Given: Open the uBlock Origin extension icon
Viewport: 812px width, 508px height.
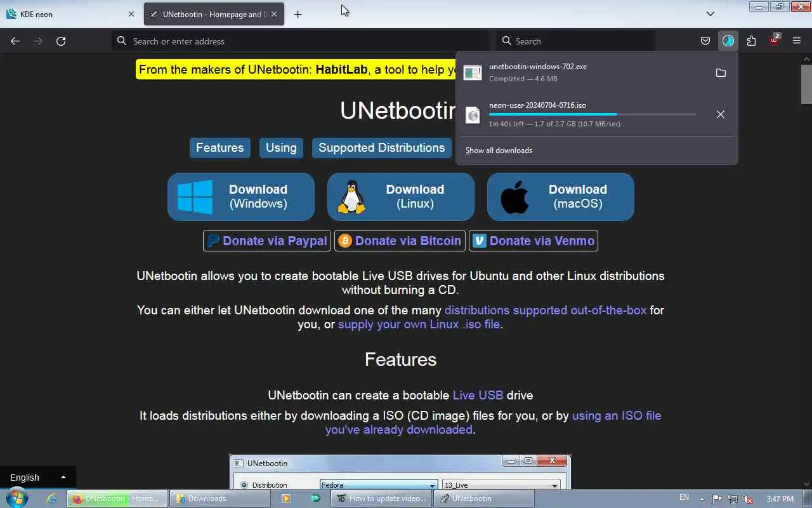Looking at the screenshot, I should click(774, 40).
